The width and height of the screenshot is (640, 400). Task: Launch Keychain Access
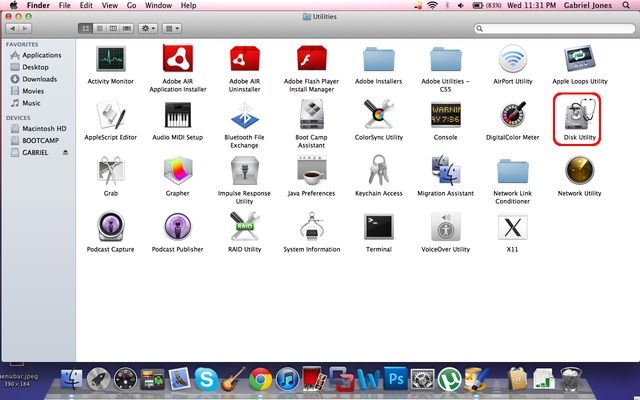379,170
